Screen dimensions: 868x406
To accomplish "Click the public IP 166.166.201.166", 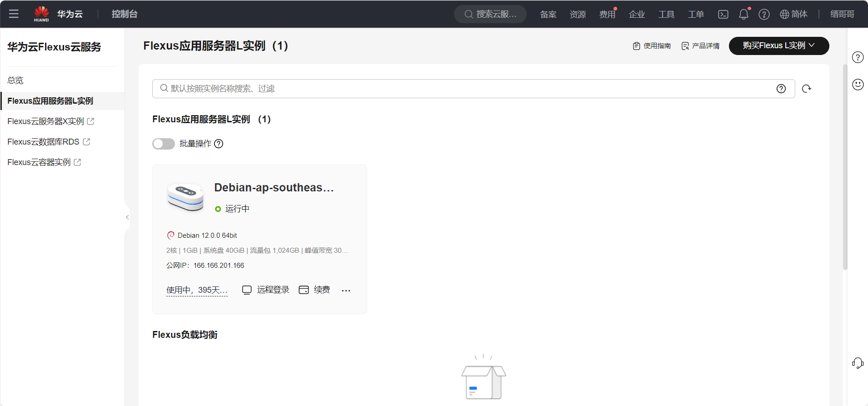I will pyautogui.click(x=219, y=266).
